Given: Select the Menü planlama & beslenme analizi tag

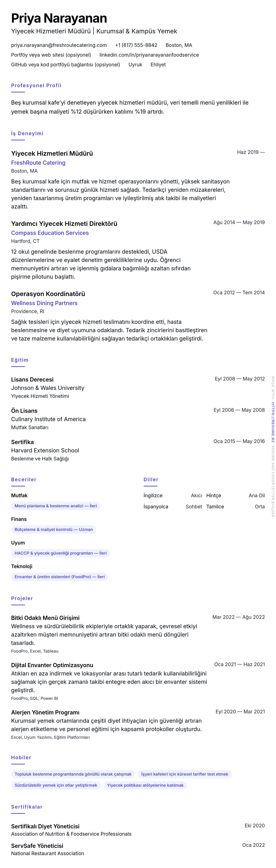Looking at the screenshot, I should coord(56,506).
